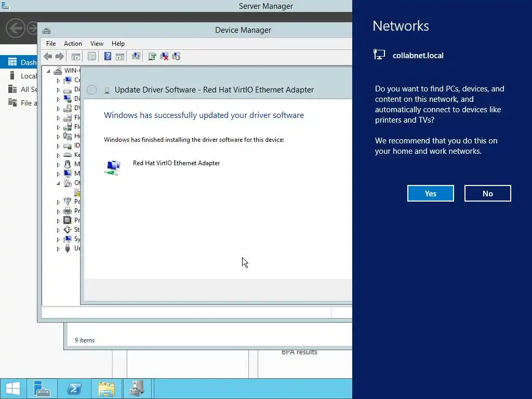Open Properties via the toolbar properties icon
Viewport: 532px width, 399px height.
[x=91, y=56]
